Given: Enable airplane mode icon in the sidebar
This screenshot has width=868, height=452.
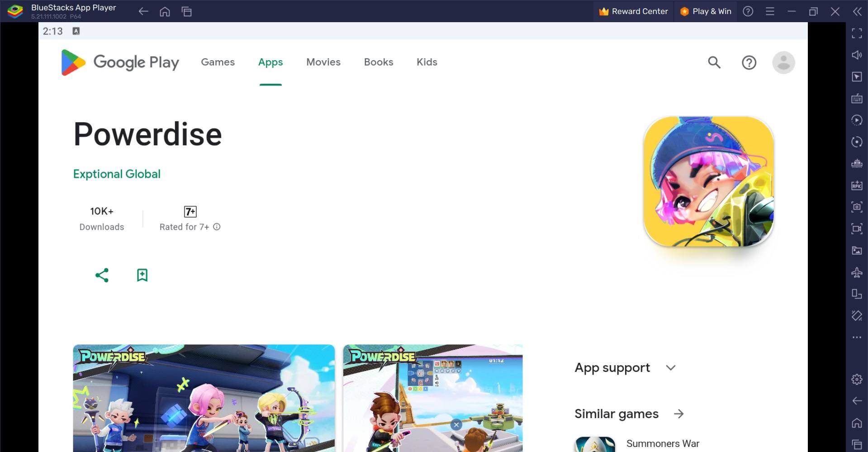Looking at the screenshot, I should click(x=857, y=272).
